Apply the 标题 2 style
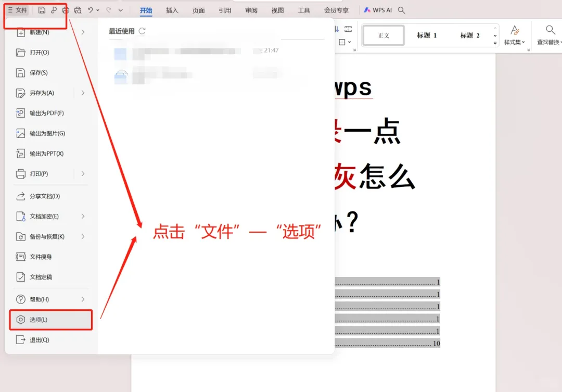The height and width of the screenshot is (392, 562). click(469, 35)
